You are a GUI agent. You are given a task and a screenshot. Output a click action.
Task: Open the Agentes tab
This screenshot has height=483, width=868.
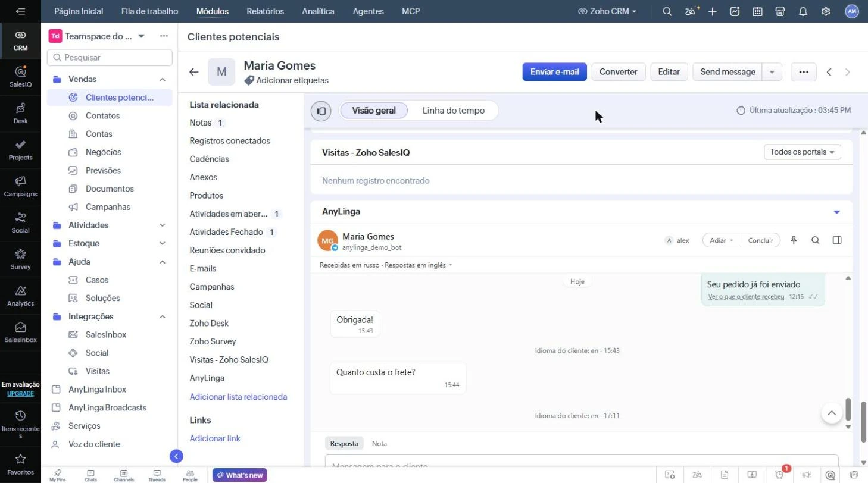point(368,11)
